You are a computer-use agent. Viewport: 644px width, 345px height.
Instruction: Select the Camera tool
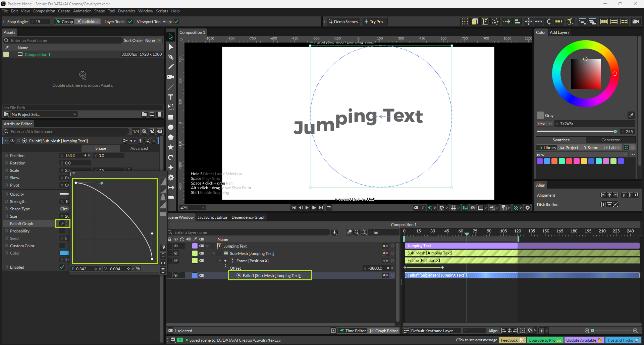[171, 77]
